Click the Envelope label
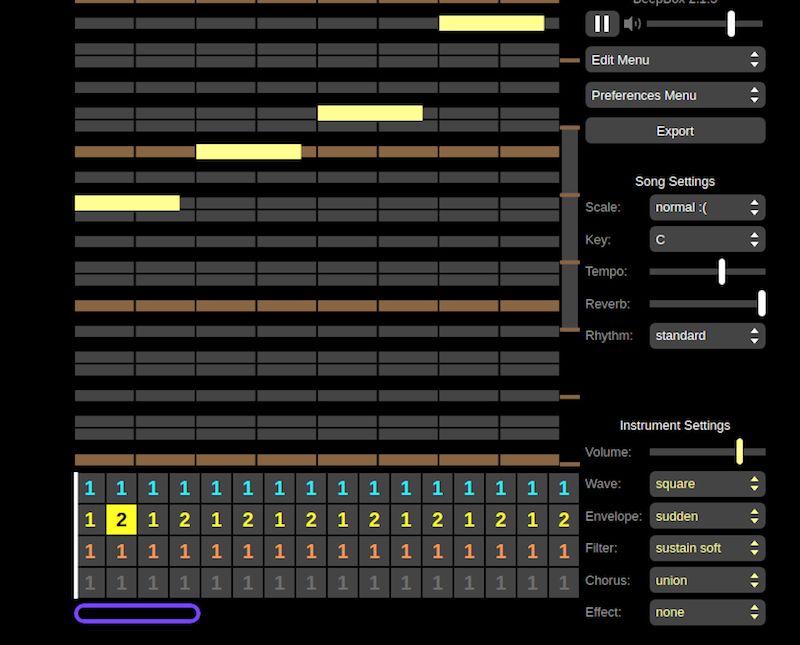The image size is (800, 645). [613, 516]
